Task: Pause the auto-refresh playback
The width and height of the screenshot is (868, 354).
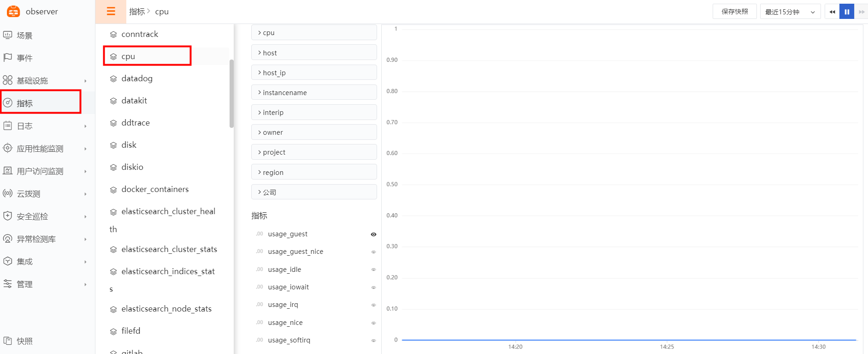Action: tap(846, 12)
